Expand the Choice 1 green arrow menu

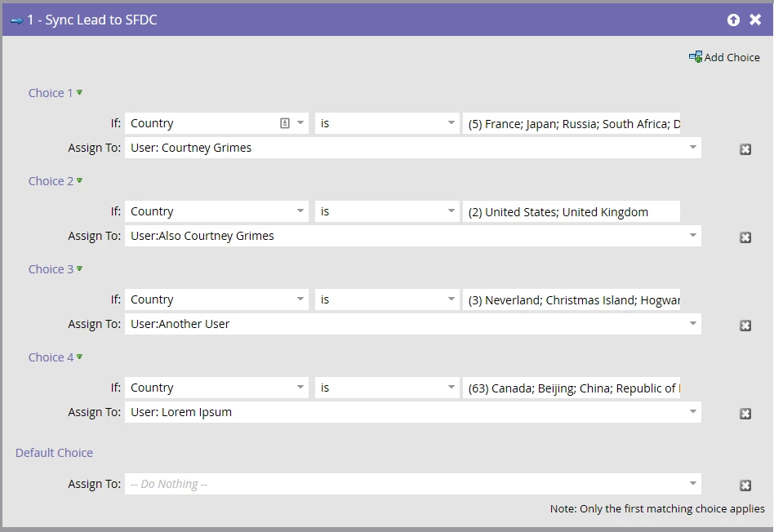click(79, 92)
